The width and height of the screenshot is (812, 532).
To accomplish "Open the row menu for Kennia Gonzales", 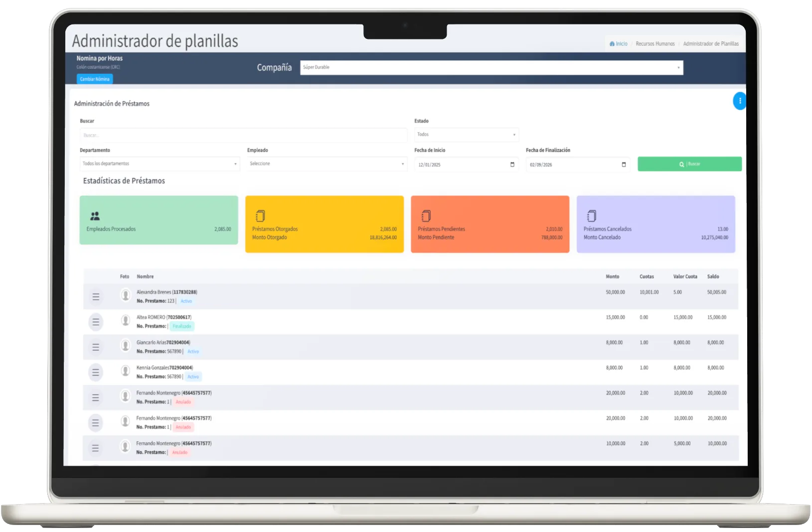I will (x=96, y=372).
